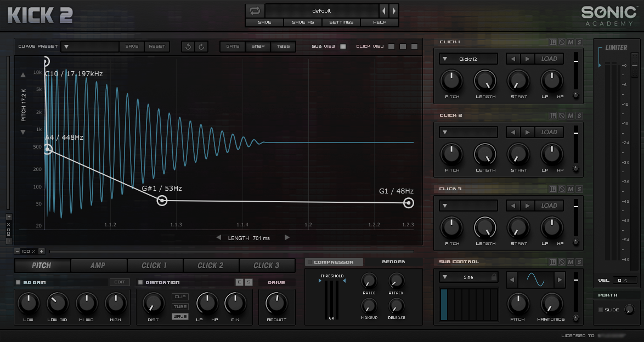
Task: Click the Save As button
Action: [303, 22]
